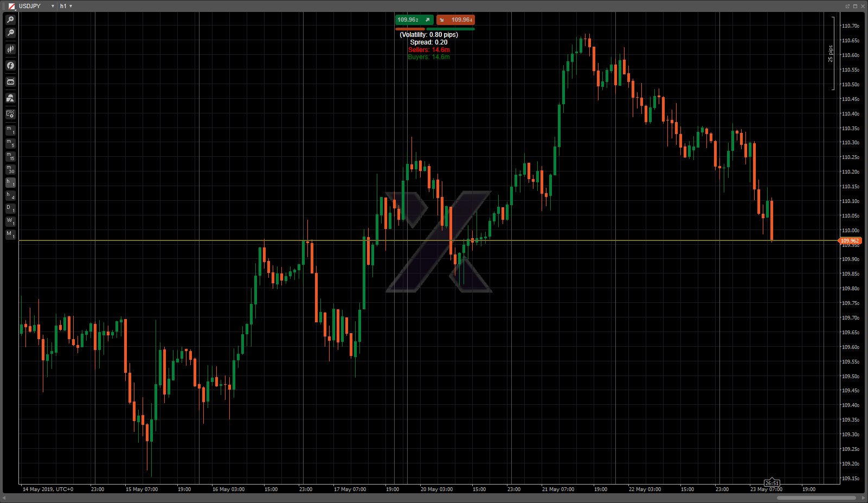Switch to m5 timeframe
868x503 pixels.
[x=10, y=143]
